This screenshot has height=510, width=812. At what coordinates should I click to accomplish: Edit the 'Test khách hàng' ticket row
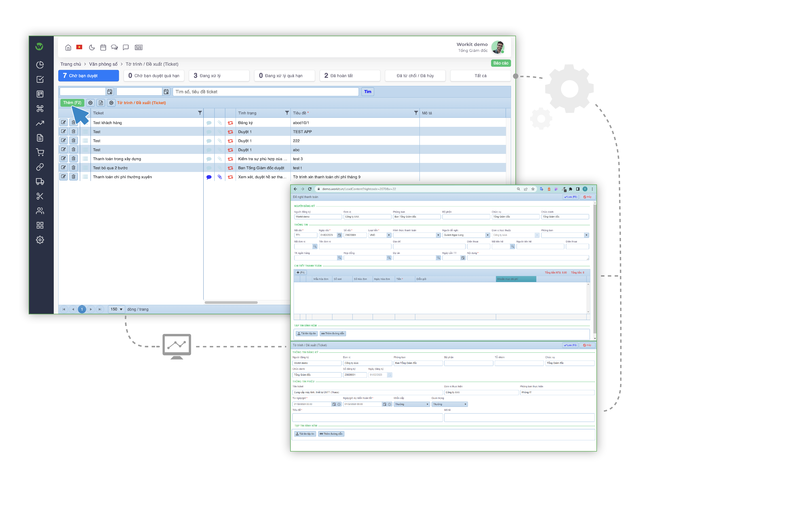pos(63,122)
